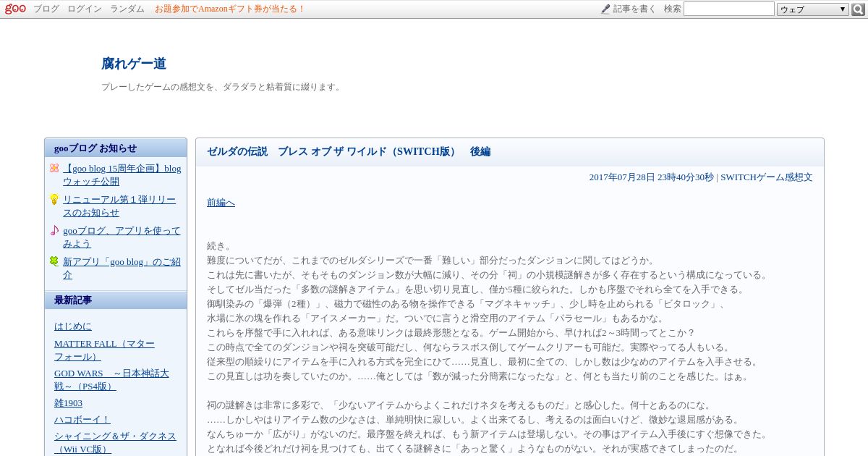This screenshot has height=456, width=868.
Task: Follow the 前編へ link
Action: coord(221,202)
